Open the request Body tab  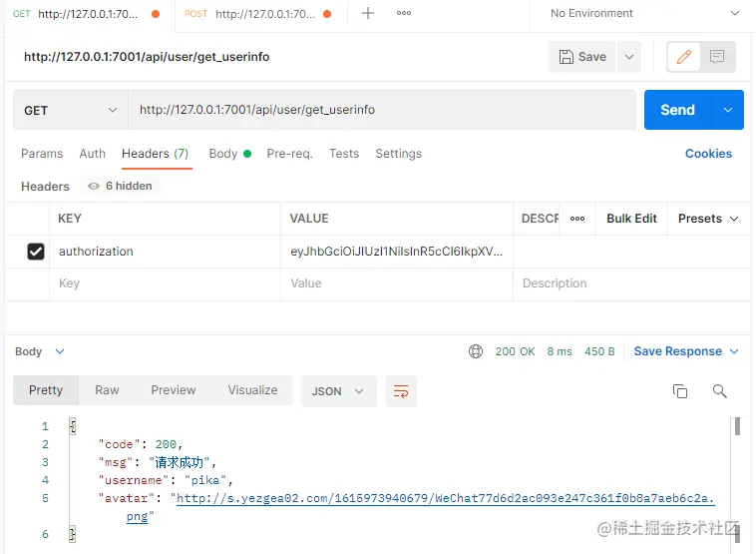tap(230, 154)
